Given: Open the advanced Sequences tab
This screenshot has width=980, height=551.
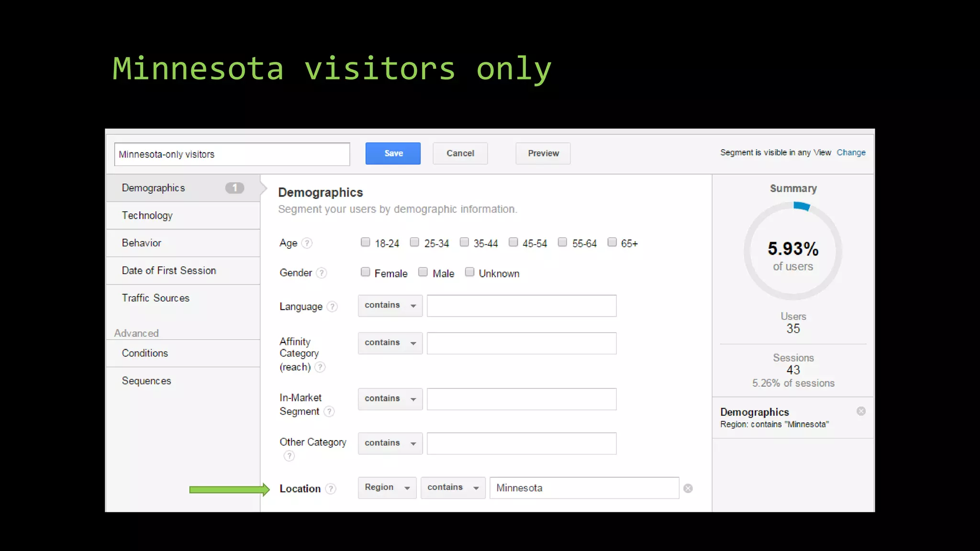Looking at the screenshot, I should pos(183,381).
